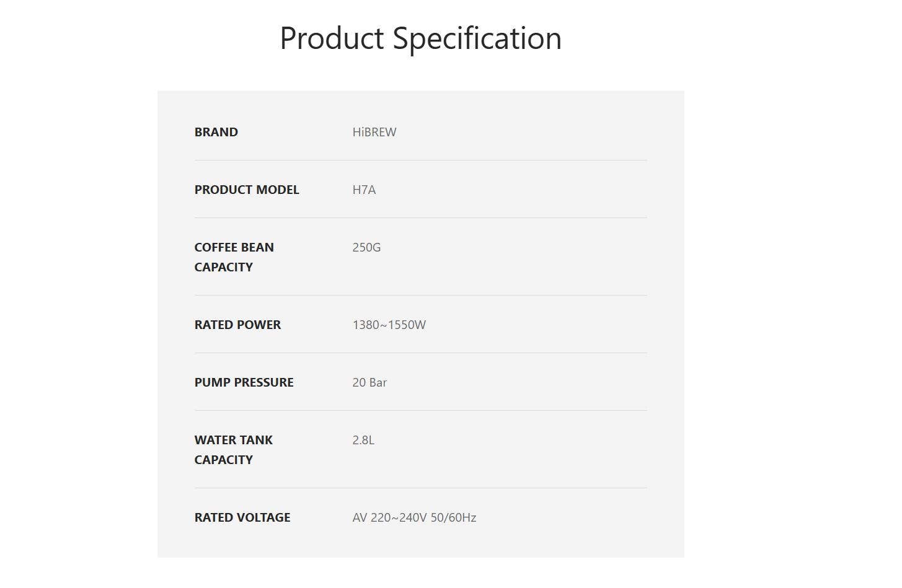Click CAPACITY beneath the WATER TANK text
Screen dimensions: 902x588
[224, 460]
